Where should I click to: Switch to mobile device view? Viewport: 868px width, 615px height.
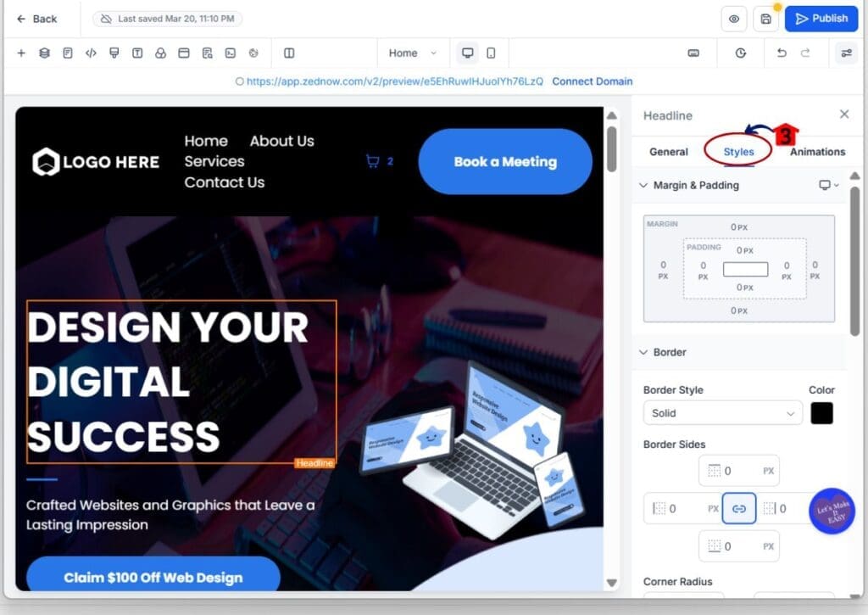491,53
